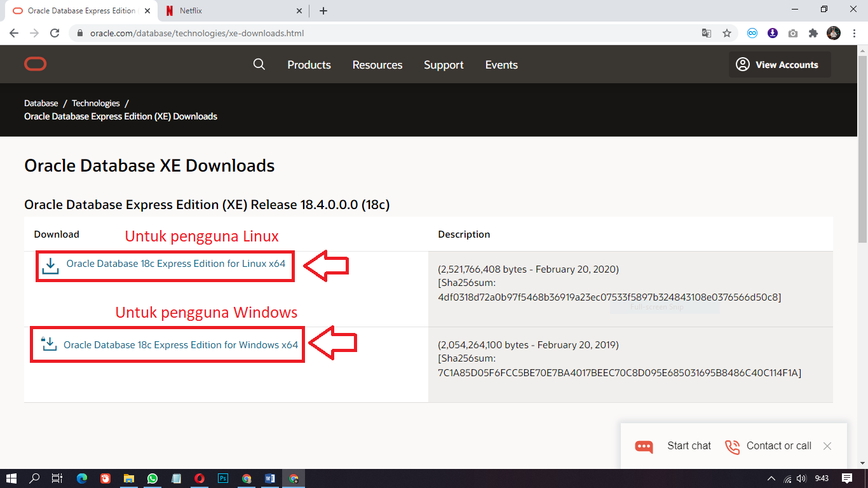Click the phone icon next to Contact or call
Screen dimensions: 868x488
point(732,446)
